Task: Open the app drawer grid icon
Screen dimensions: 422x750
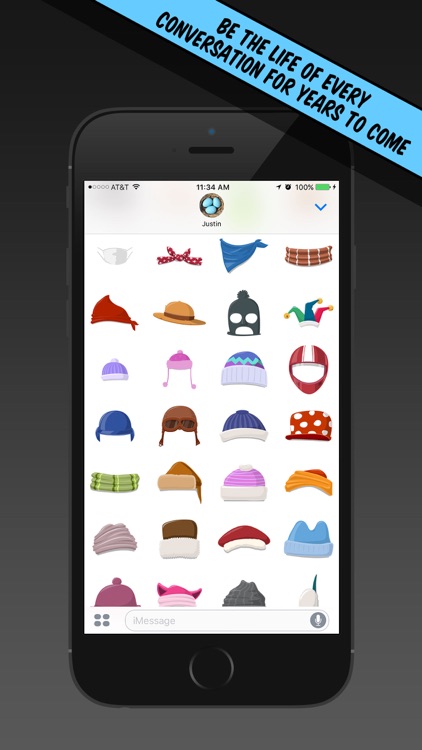Action: [x=102, y=620]
